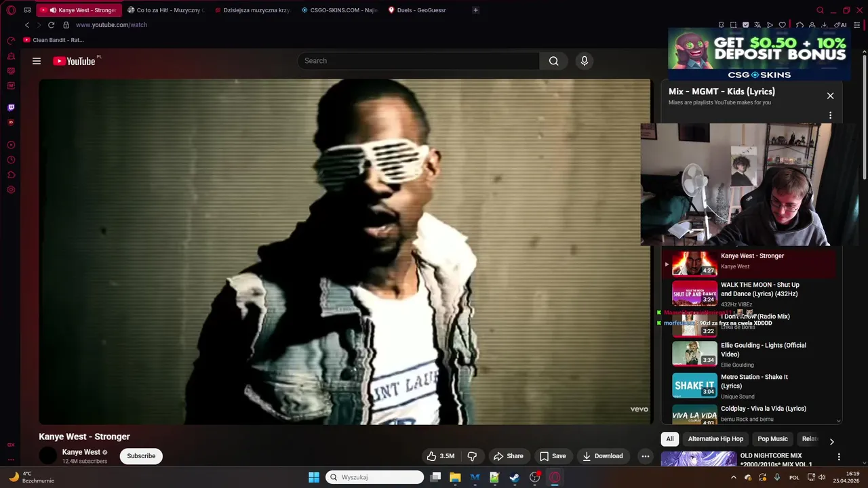Open Clean Bandit bookmark in bookmarks bar
The height and width of the screenshot is (488, 868).
(54, 40)
